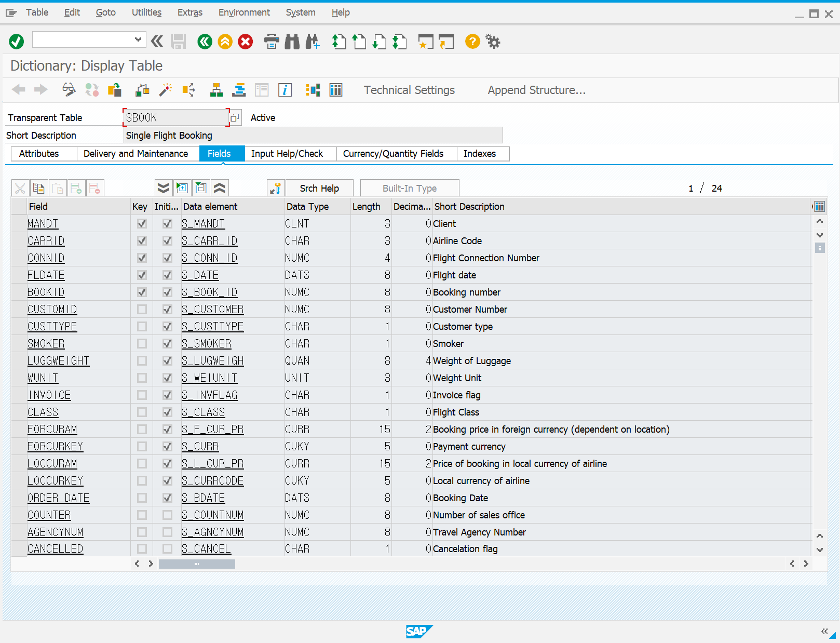Click the Find binoculars icon
The image size is (840, 643).
(292, 41)
